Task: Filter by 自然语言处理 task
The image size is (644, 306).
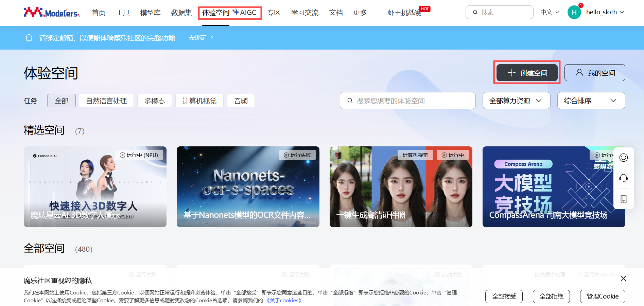Action: (x=106, y=101)
